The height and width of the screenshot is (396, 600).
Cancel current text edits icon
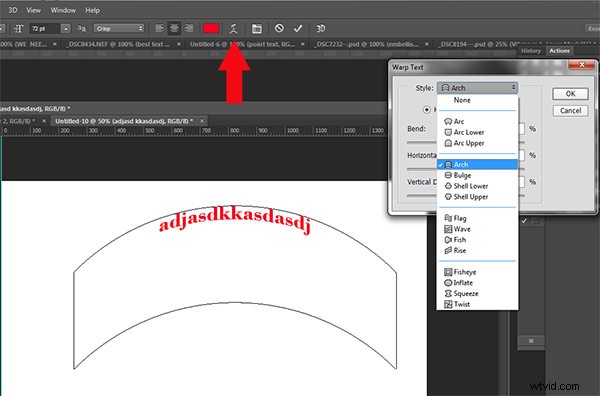279,28
